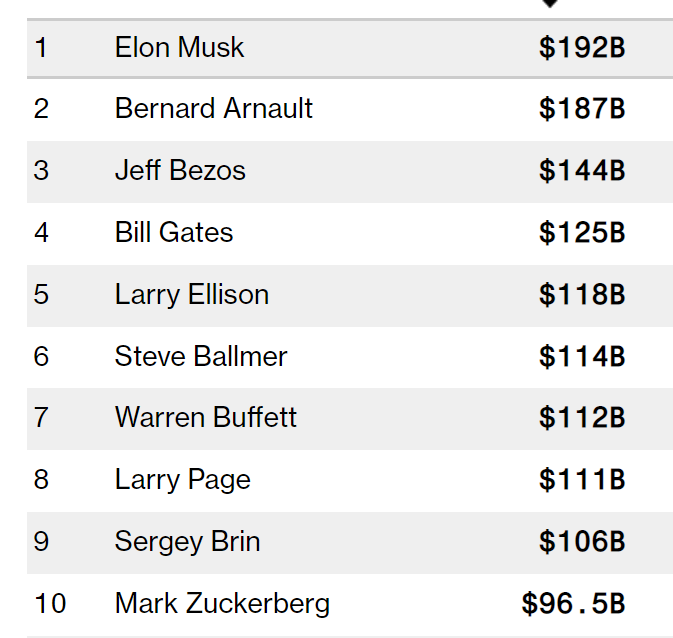Select the $96.5B net worth figure
Viewport: 673px width, 638px height.
tap(573, 604)
